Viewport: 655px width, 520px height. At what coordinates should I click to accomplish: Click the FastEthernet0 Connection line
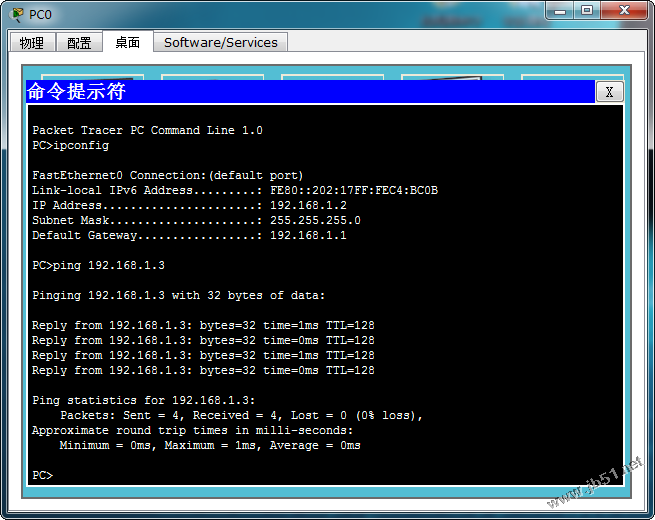168,175
